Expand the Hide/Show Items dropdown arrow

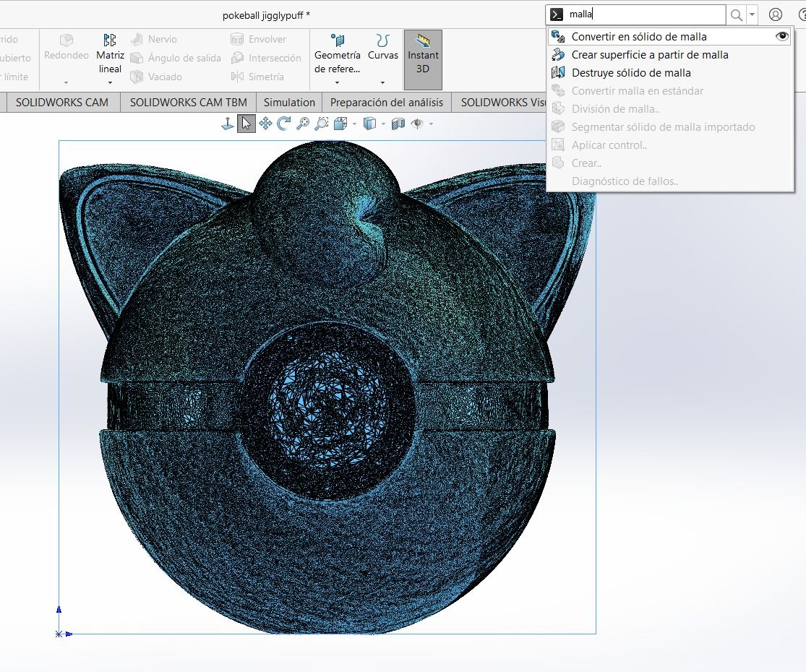coord(431,124)
